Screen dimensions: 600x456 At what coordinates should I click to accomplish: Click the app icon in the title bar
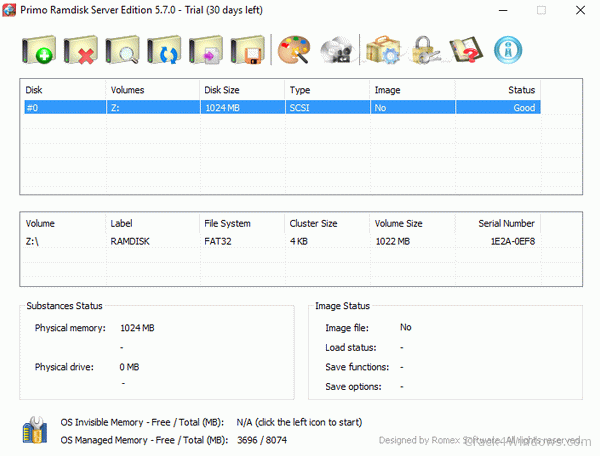[x=9, y=10]
